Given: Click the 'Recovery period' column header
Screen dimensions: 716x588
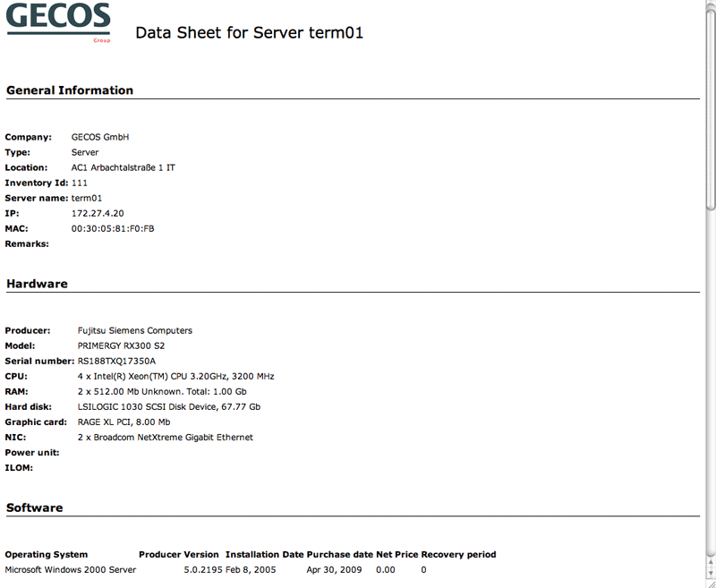Looking at the screenshot, I should [x=458, y=555].
